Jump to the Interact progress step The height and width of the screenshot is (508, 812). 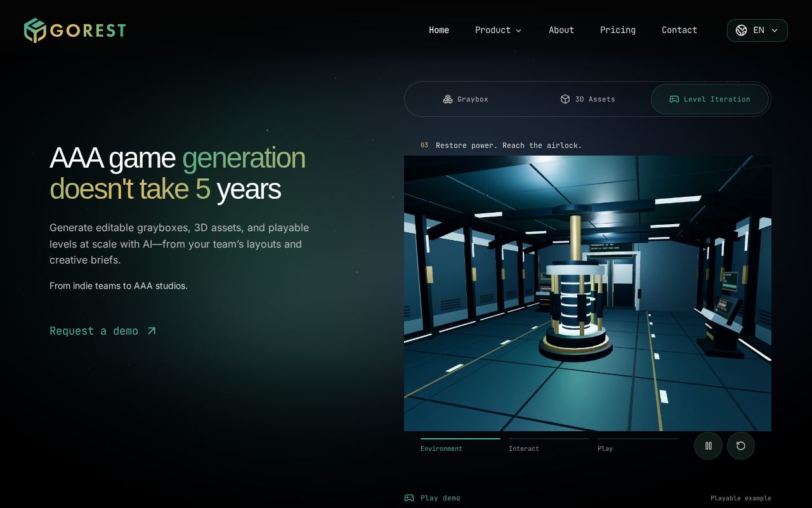click(x=549, y=445)
